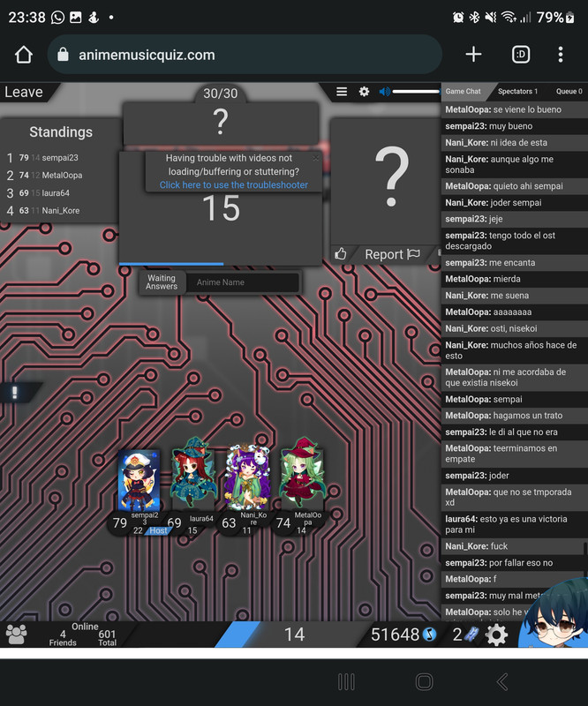The image size is (588, 706).
Task: Tap the animemusicquiz.com address bar
Action: [x=245, y=55]
